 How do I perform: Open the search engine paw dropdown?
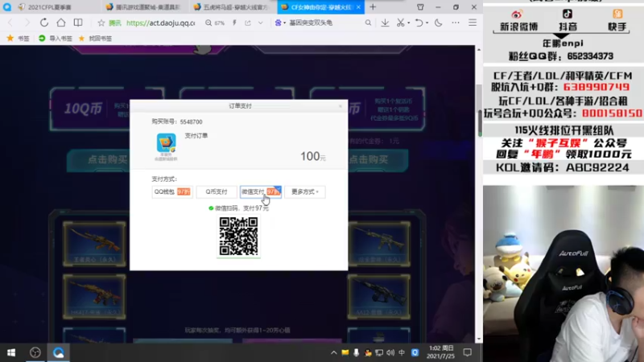click(x=280, y=23)
